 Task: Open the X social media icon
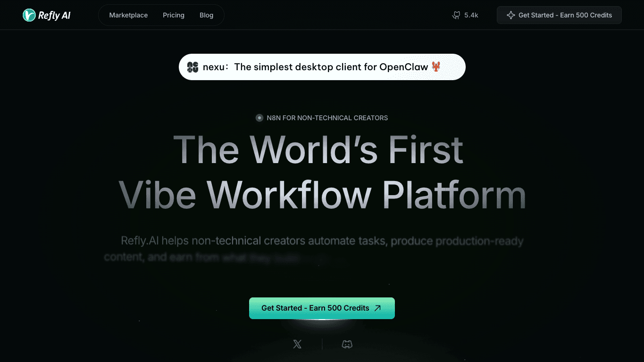(297, 345)
